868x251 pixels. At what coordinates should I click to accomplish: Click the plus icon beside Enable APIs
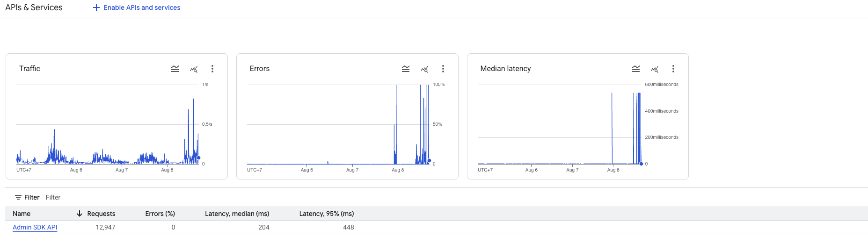pos(96,7)
